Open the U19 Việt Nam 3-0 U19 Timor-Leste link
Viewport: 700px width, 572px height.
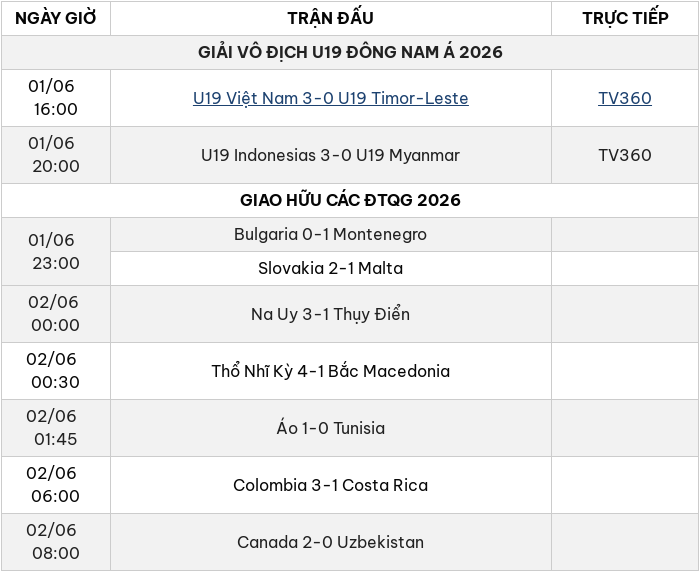tap(330, 98)
